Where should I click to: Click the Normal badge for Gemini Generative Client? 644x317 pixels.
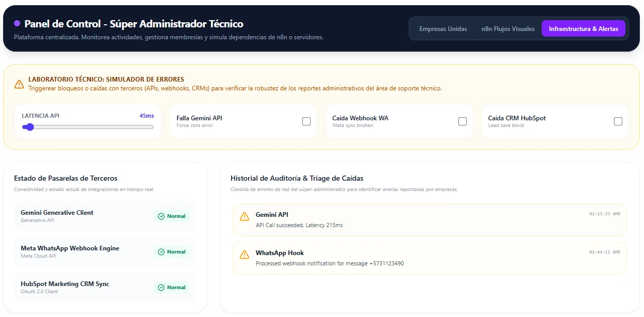point(172,216)
